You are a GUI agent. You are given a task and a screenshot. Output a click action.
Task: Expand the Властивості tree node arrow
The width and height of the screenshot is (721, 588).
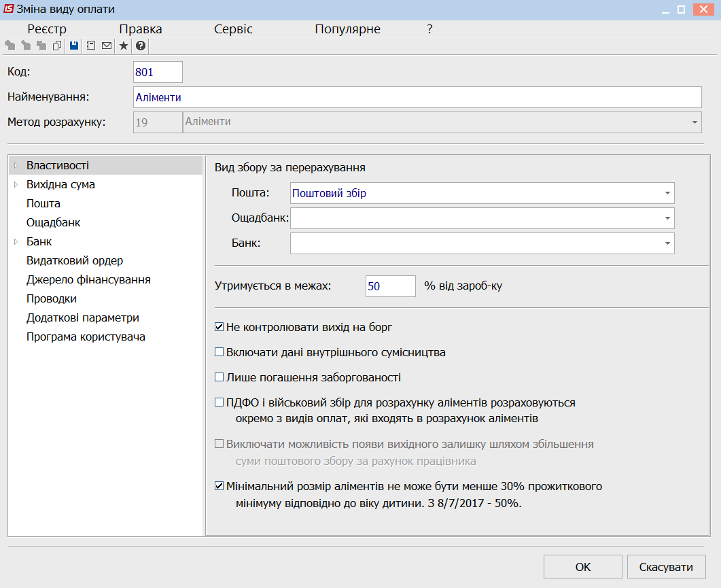[16, 166]
